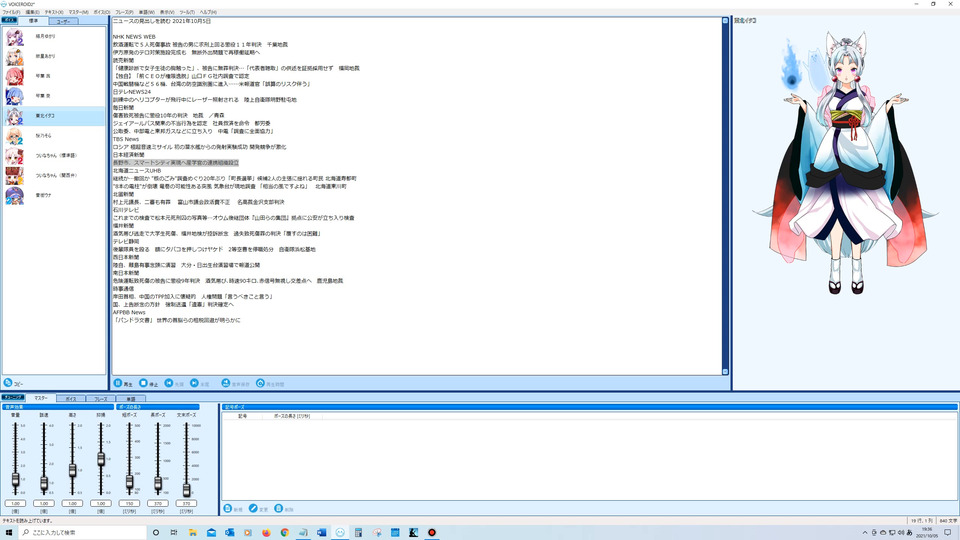
Task: Switch to the 標準 voice tab
Action: coord(33,21)
